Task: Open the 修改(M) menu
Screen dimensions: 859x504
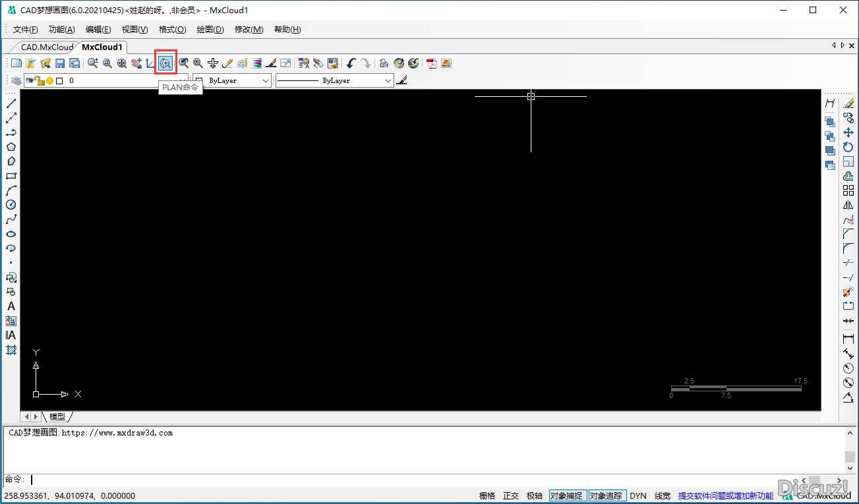Action: tap(249, 30)
